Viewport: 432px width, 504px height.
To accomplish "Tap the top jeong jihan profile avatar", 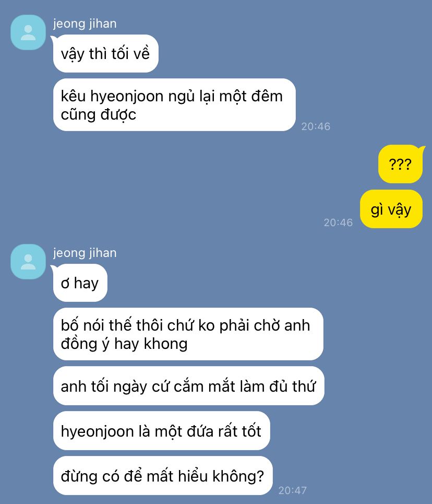I will [28, 32].
